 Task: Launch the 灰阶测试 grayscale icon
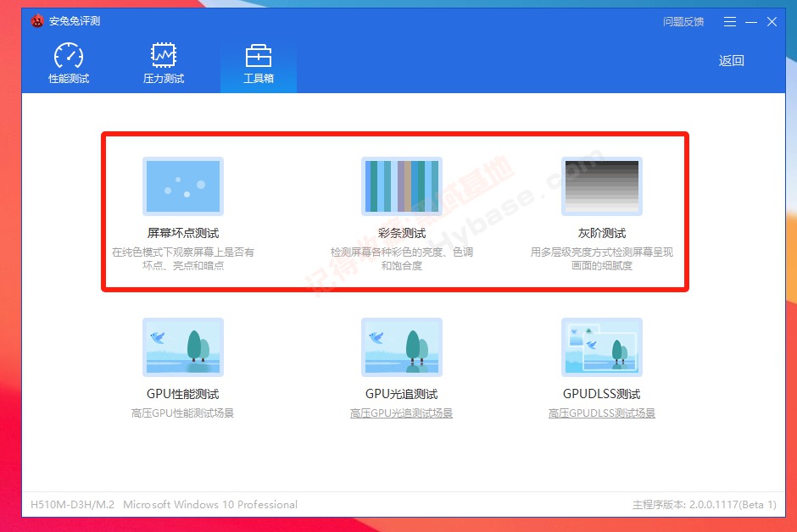point(602,186)
